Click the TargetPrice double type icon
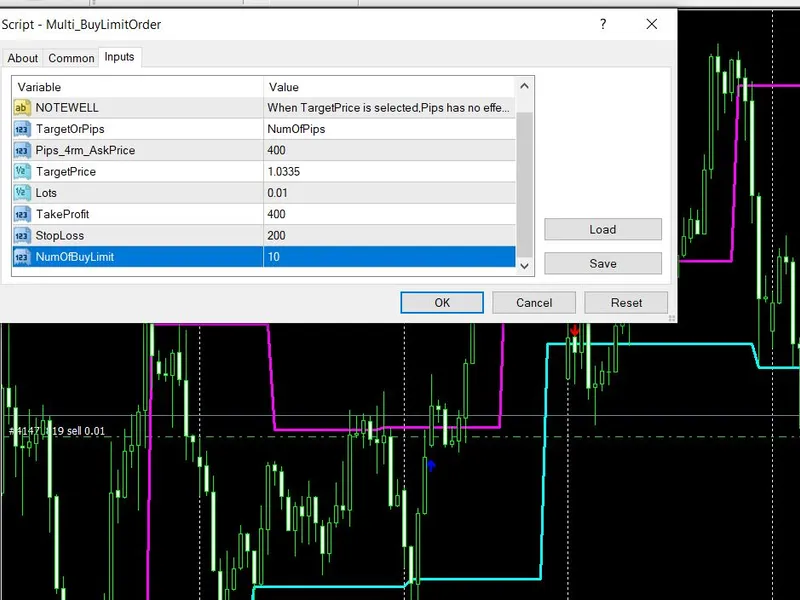Screen dimensions: 800x600 coord(22,171)
